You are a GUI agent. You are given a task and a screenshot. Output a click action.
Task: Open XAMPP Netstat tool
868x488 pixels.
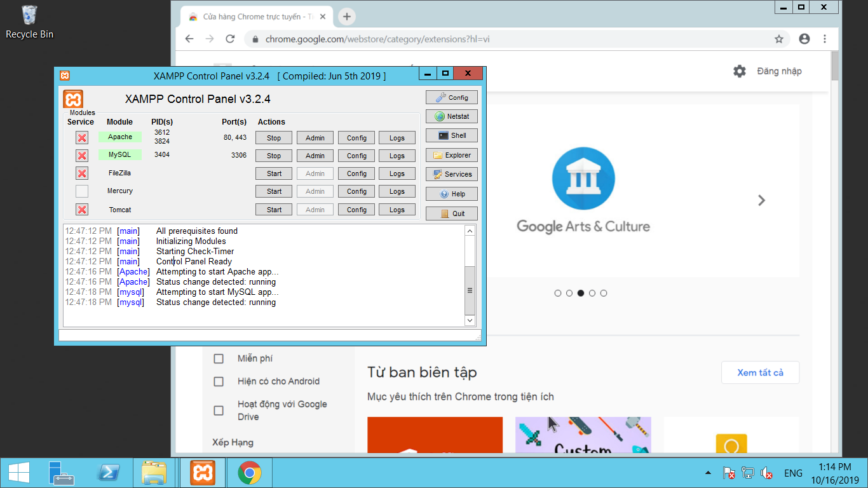451,117
